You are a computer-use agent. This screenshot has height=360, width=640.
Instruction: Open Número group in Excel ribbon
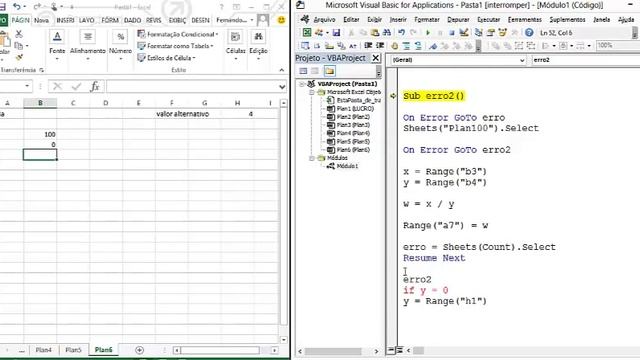[120, 46]
